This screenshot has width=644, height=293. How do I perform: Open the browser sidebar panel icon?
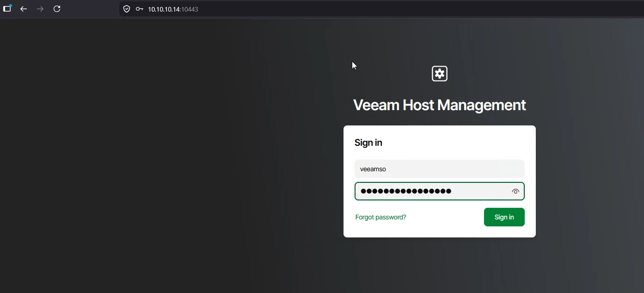[x=7, y=9]
